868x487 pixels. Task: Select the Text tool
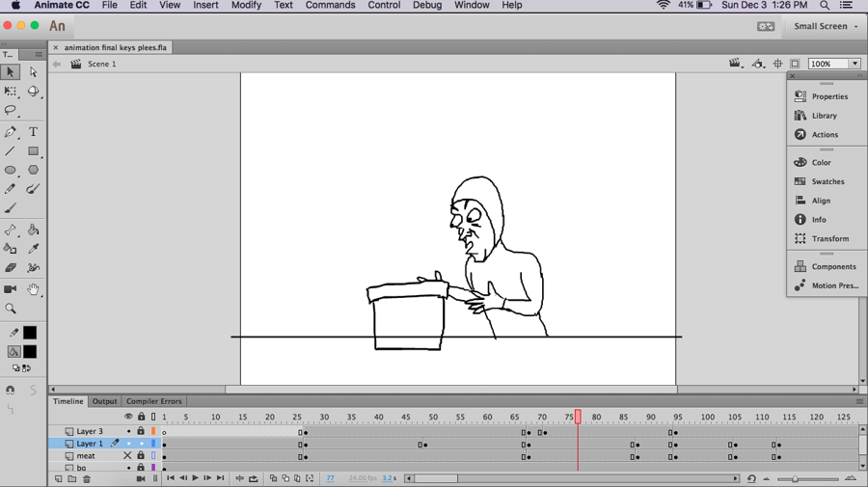(33, 132)
